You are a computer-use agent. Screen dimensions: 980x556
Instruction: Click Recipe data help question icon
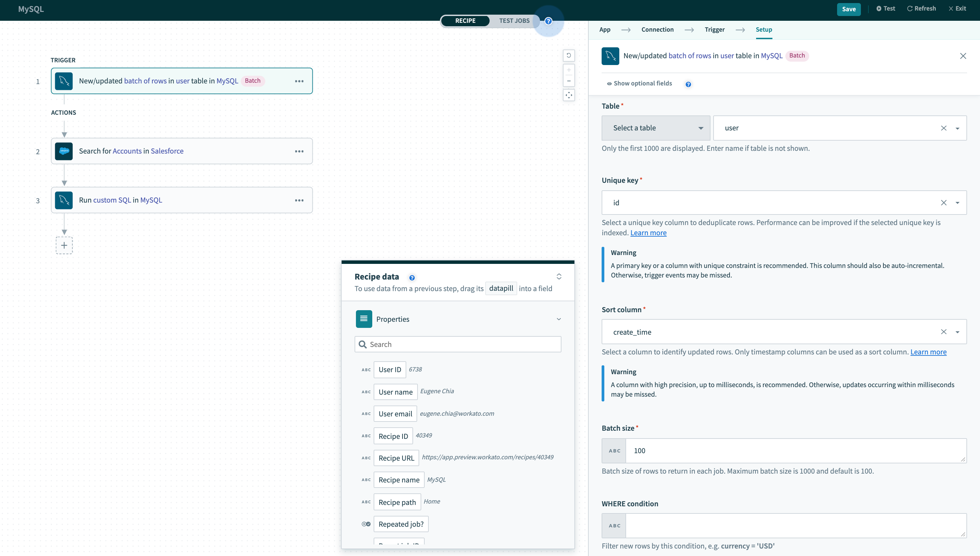tap(412, 277)
